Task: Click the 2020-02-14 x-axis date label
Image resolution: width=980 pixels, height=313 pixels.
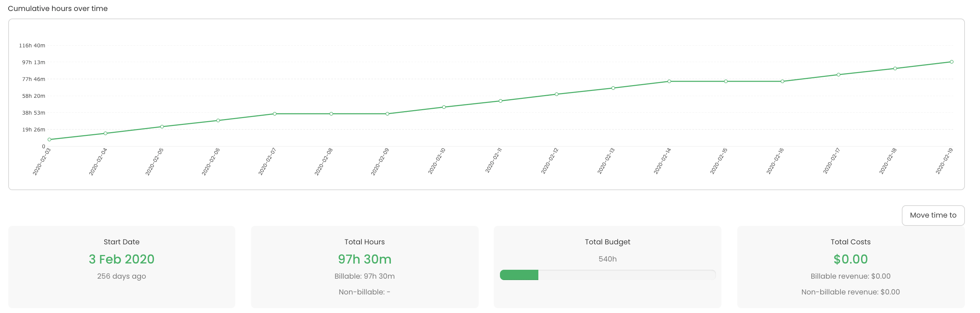Action: 662,161
